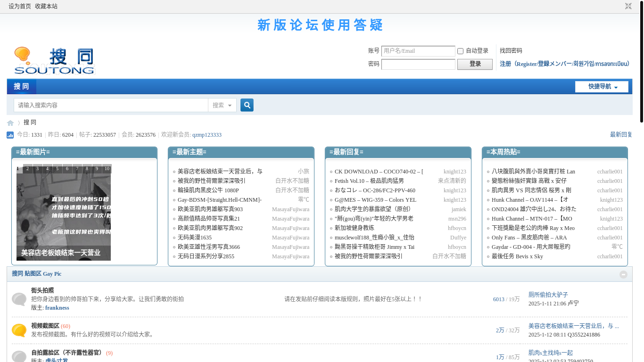Click the grey bubble icon beside 街头拍照
Screen dimensions: 644x362
[x=19, y=299]
